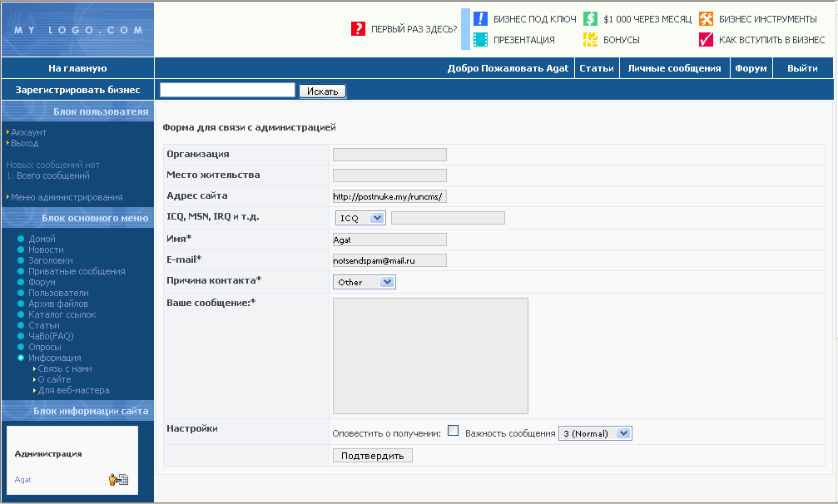This screenshot has width=838, height=504.
Task: Click the blue exclamation mark icon
Action: [x=480, y=18]
